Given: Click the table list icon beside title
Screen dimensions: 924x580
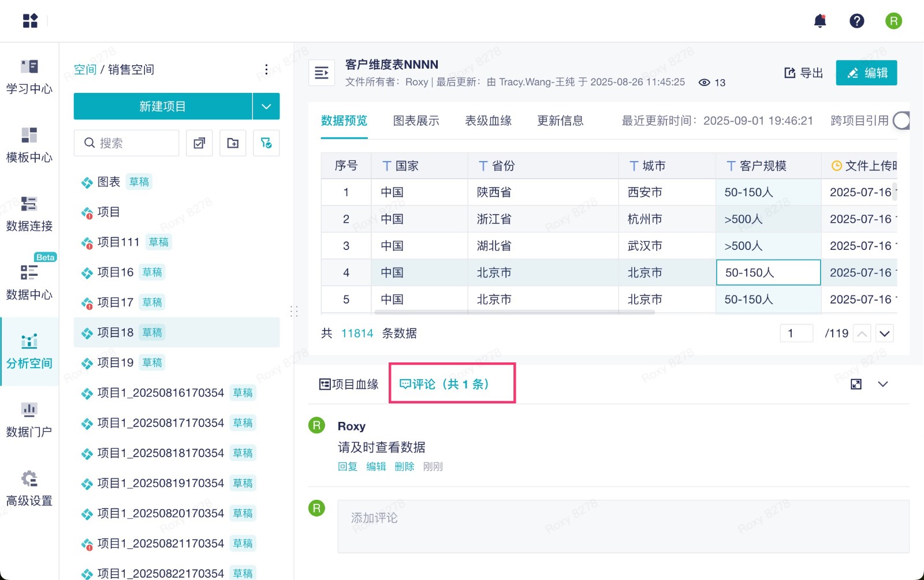Looking at the screenshot, I should coord(322,73).
